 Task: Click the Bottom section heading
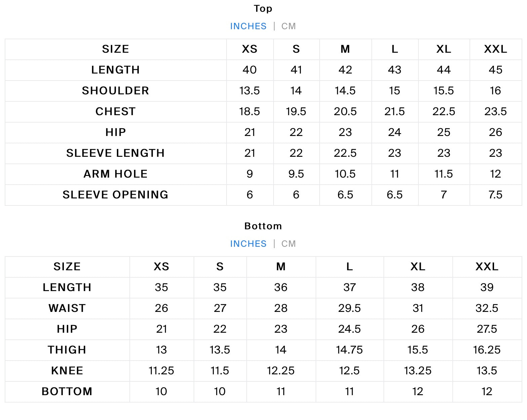[x=263, y=226]
